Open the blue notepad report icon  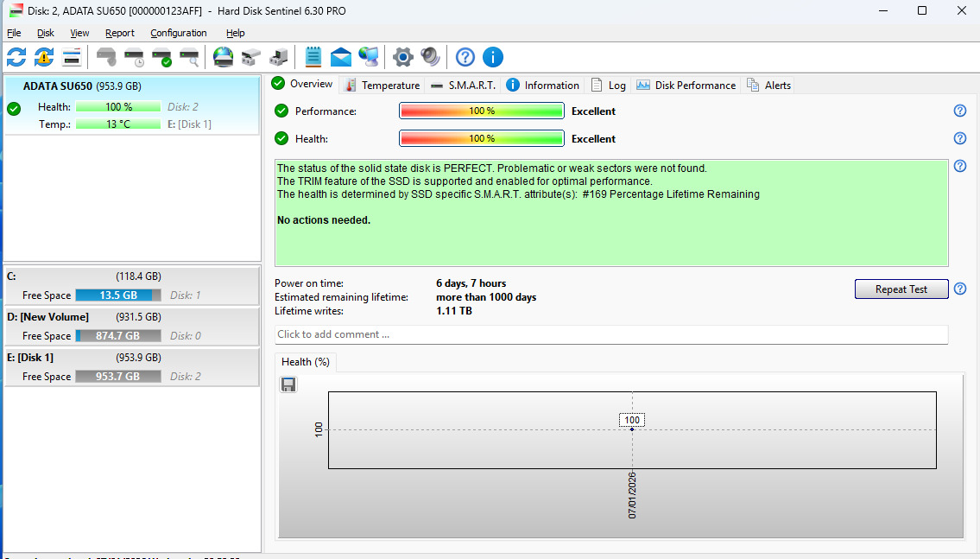point(313,58)
